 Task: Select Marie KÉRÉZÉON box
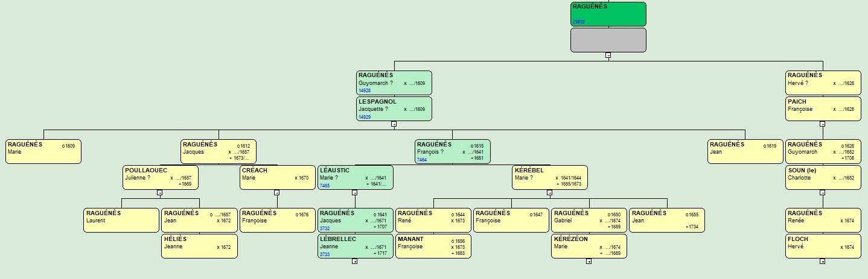point(589,246)
